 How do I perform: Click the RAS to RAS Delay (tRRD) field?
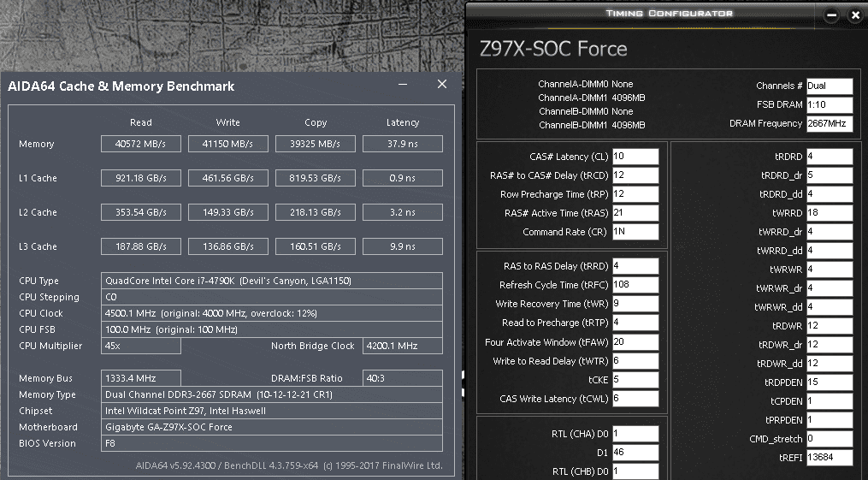[635, 266]
